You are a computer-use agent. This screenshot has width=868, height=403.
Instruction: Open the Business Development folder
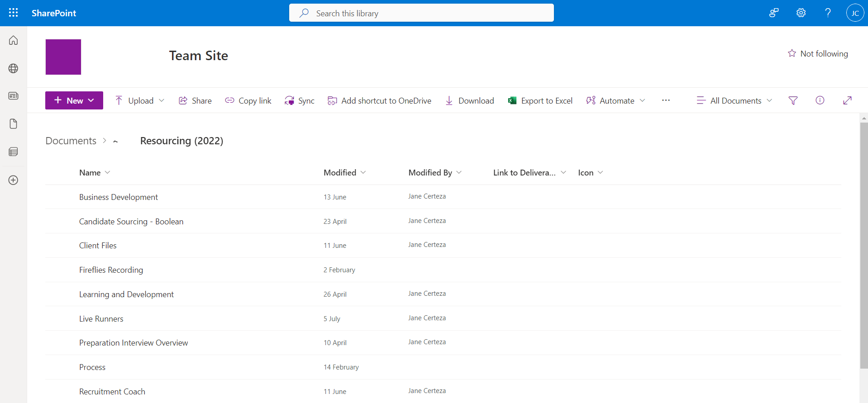pos(119,197)
